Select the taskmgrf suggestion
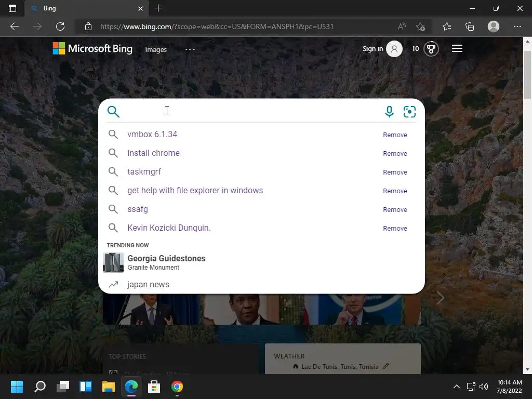The height and width of the screenshot is (399, 532). click(x=144, y=171)
